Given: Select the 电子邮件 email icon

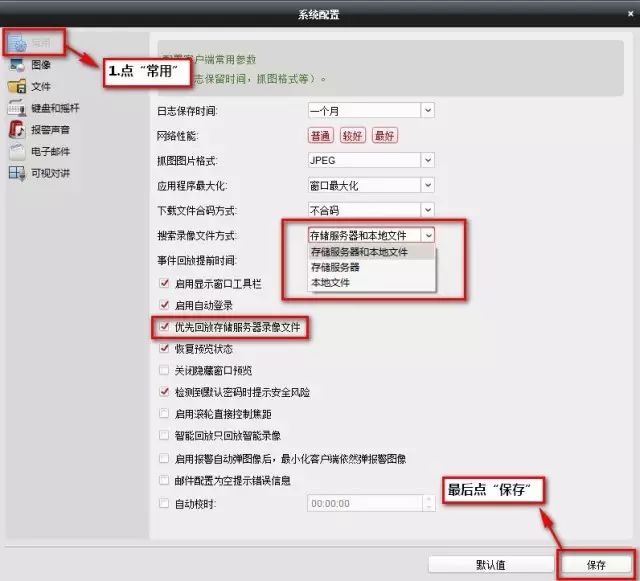Looking at the screenshot, I should (16, 152).
